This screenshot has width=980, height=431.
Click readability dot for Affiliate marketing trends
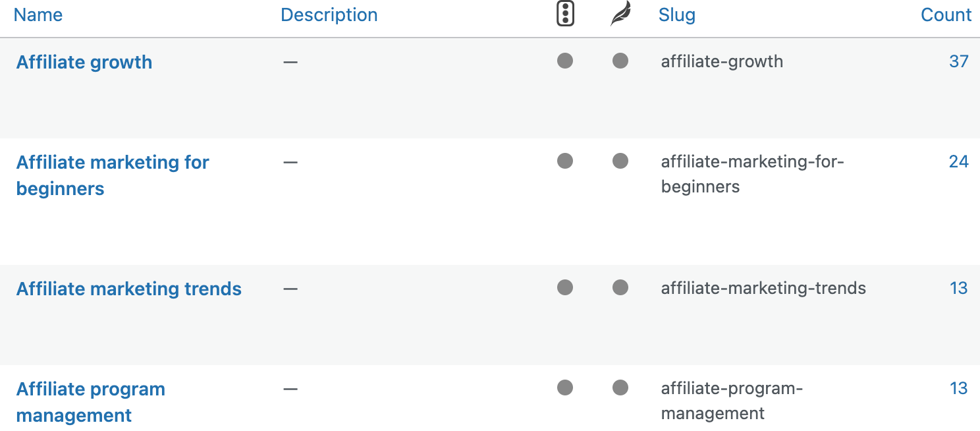[620, 288]
